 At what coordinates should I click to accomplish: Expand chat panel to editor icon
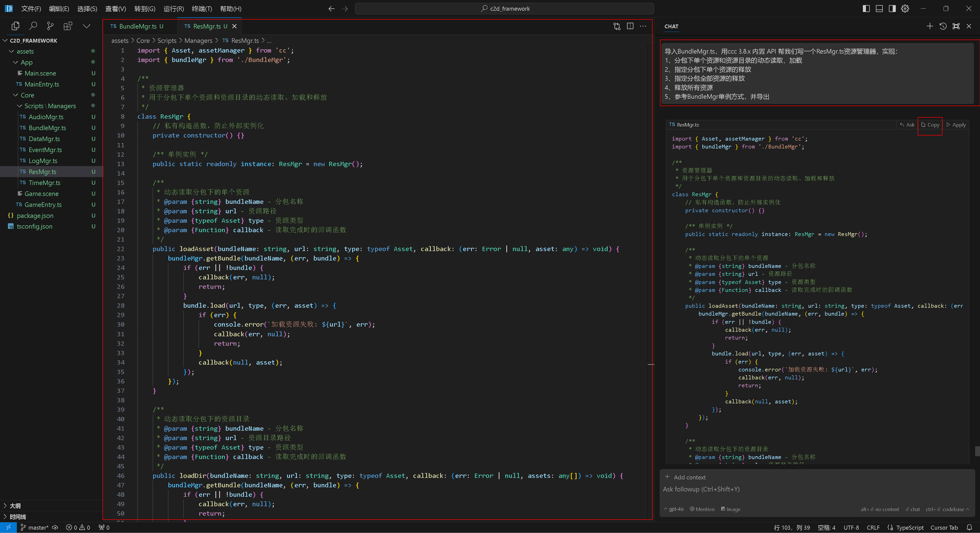click(x=956, y=26)
